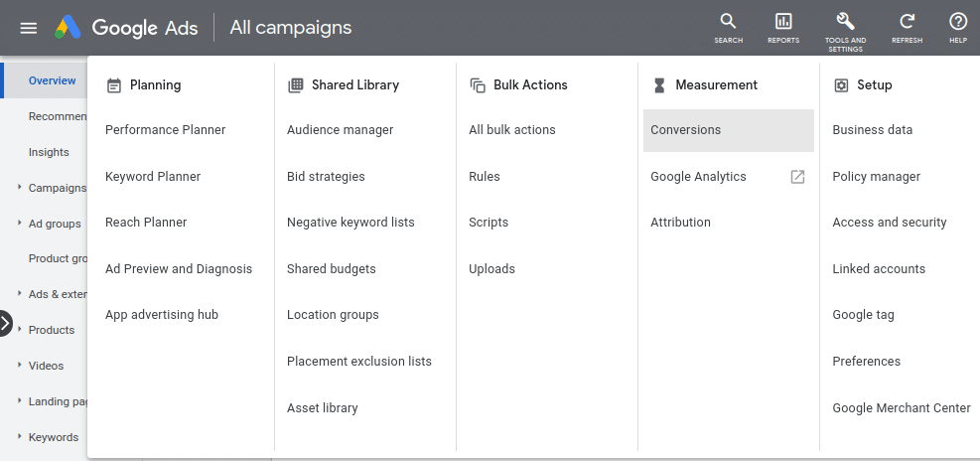The height and width of the screenshot is (461, 980).
Task: Select Conversions under Measurement
Action: point(729,130)
